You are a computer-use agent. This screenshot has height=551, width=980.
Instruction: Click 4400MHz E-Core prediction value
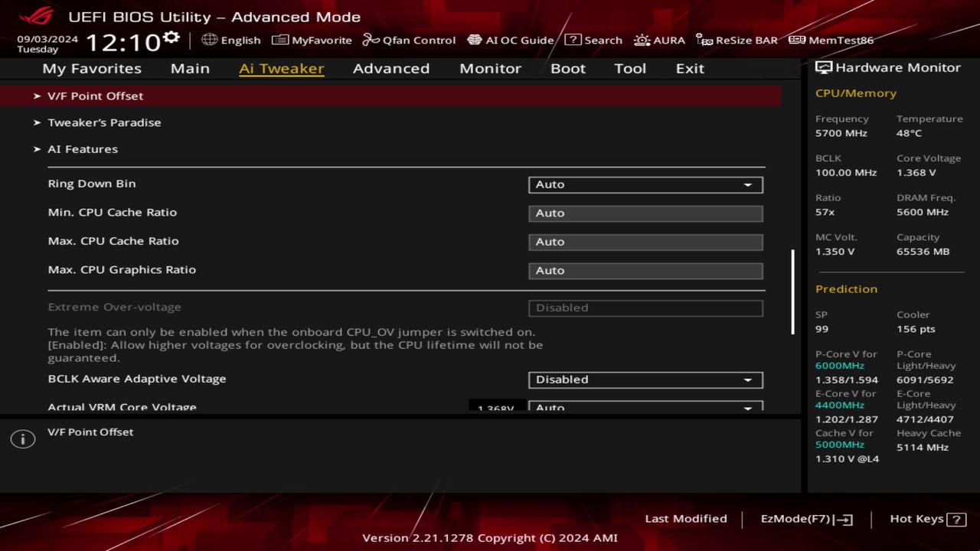840,405
